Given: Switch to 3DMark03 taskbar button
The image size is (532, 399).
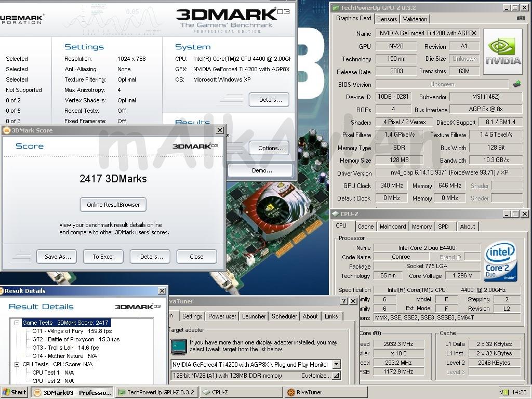Looking at the screenshot, I should pos(73,392).
